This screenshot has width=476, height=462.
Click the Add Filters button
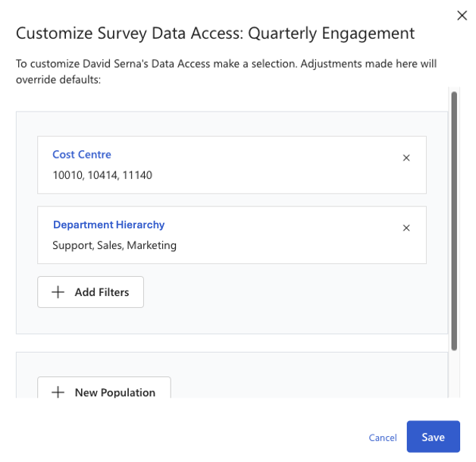90,292
